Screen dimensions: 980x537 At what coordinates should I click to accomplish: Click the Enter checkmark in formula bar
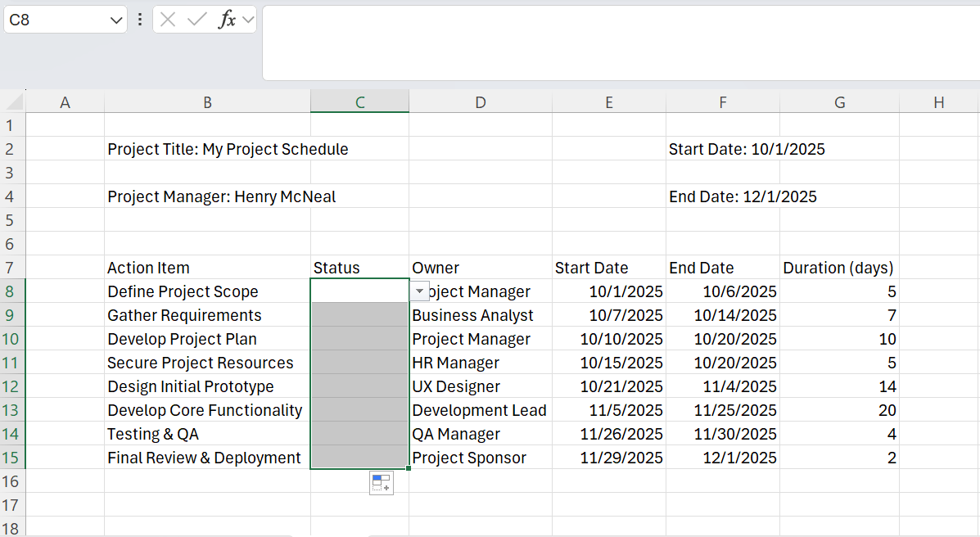[x=196, y=20]
